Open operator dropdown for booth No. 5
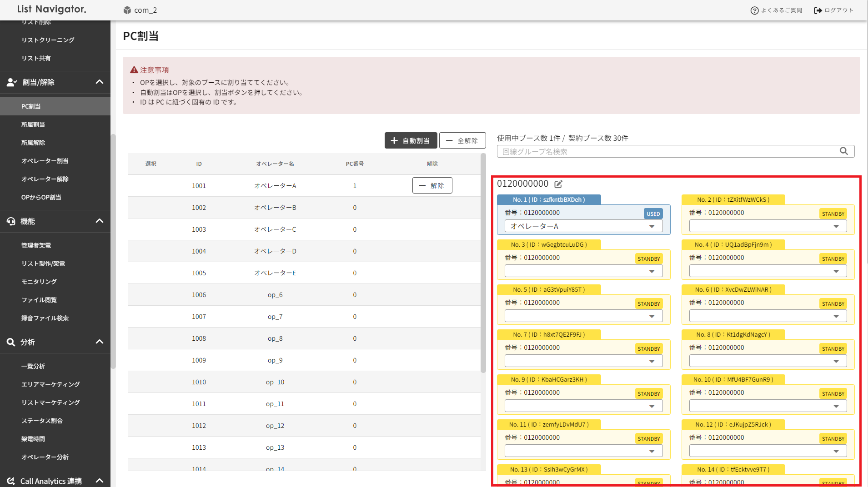 pyautogui.click(x=583, y=316)
